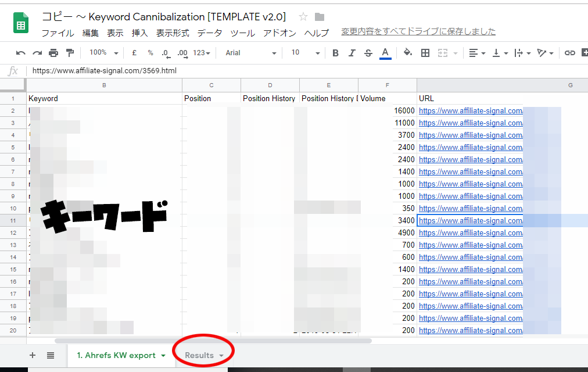Open the データ menu
The image size is (588, 372).
[209, 33]
